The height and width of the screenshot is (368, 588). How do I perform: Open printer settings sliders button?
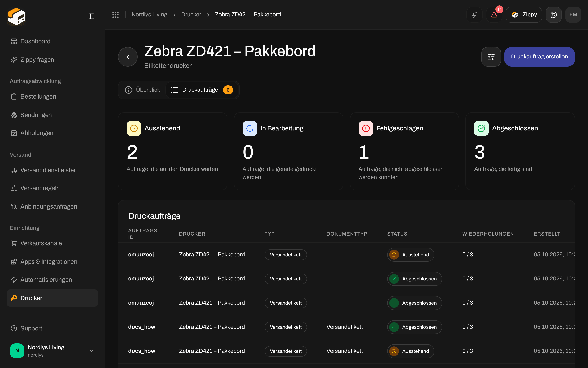tap(491, 57)
